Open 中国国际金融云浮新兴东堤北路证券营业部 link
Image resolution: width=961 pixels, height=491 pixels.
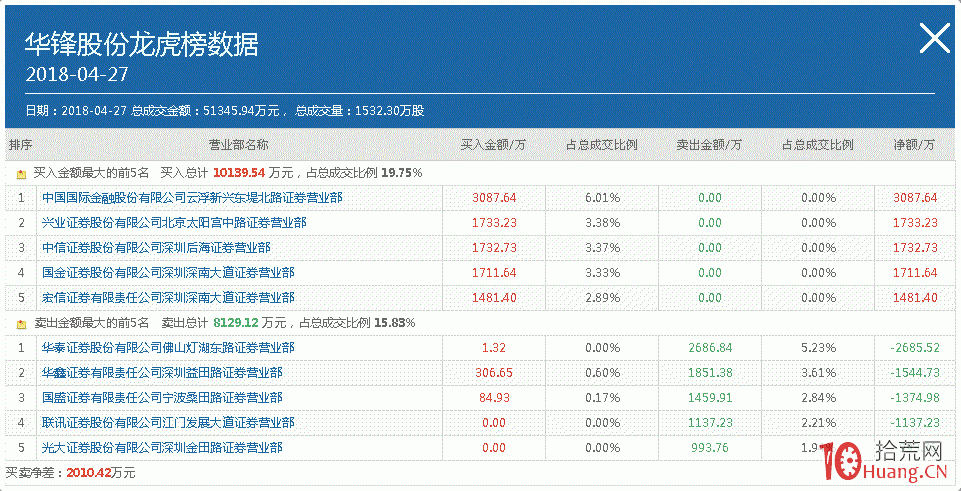coord(192,198)
